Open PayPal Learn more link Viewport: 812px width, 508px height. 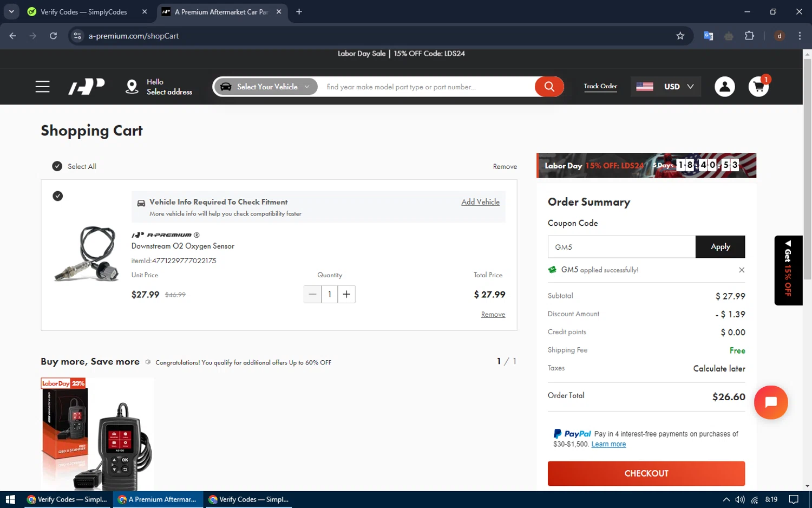[x=608, y=444]
